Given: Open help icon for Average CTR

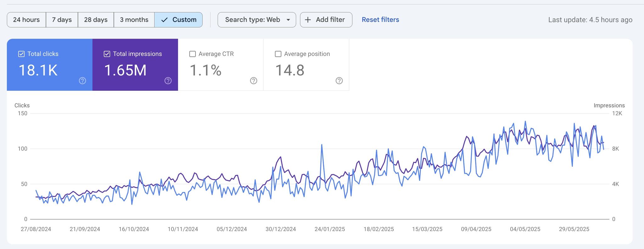Looking at the screenshot, I should (x=253, y=81).
